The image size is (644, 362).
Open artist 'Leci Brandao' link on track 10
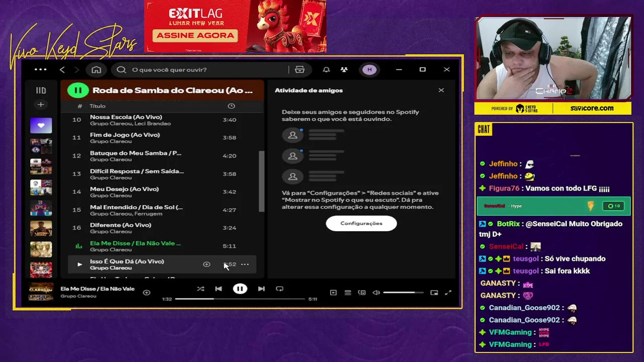pos(152,124)
